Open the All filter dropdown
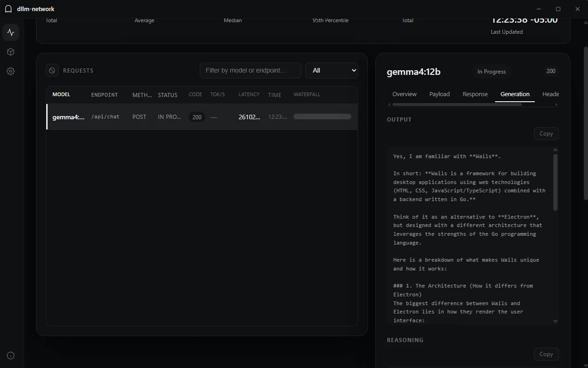The height and width of the screenshot is (368, 588). [x=331, y=70]
